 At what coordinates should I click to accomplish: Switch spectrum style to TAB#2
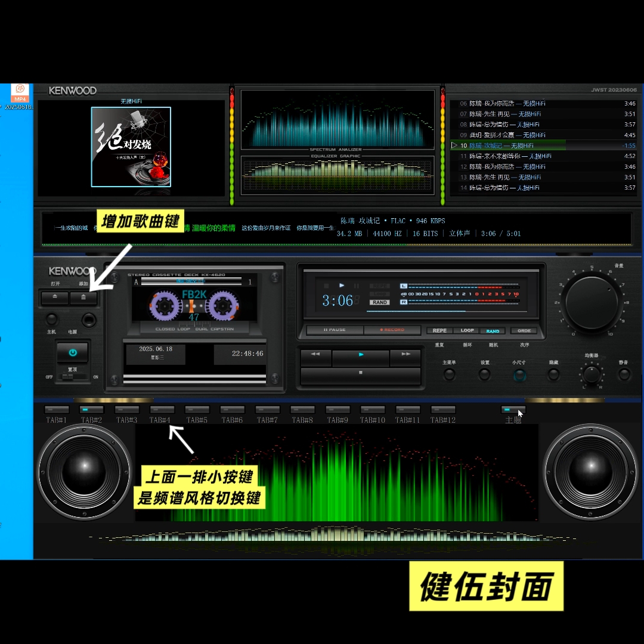click(91, 410)
